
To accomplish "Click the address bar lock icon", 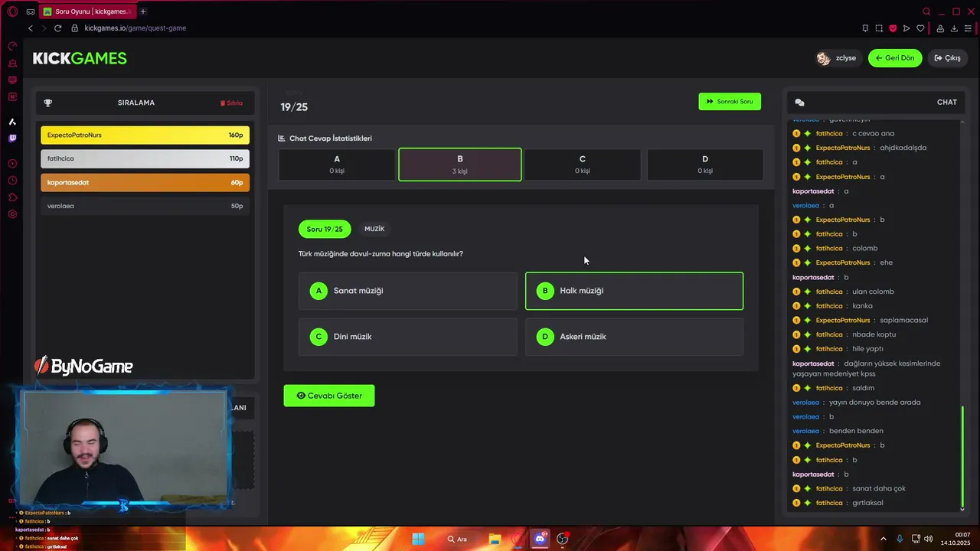I will 74,28.
